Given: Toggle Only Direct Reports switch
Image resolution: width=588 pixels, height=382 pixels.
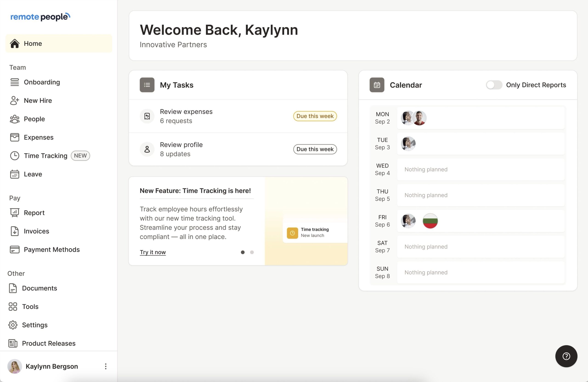Looking at the screenshot, I should (494, 85).
